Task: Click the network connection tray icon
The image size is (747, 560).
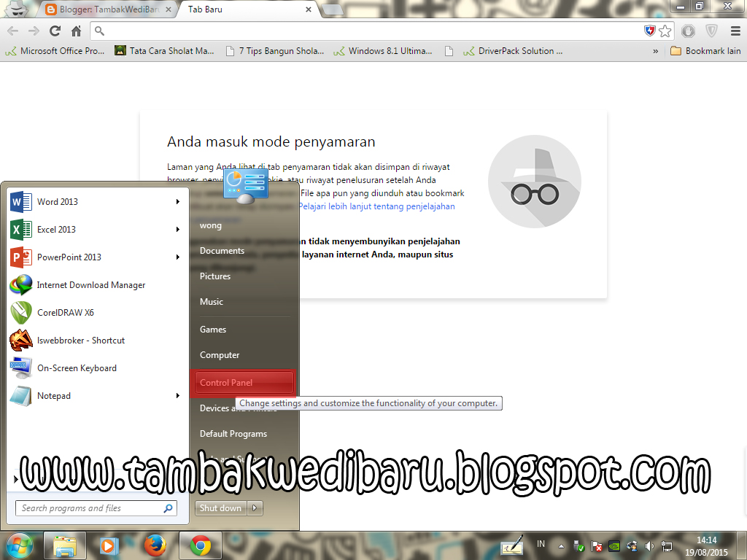Action: tap(667, 546)
